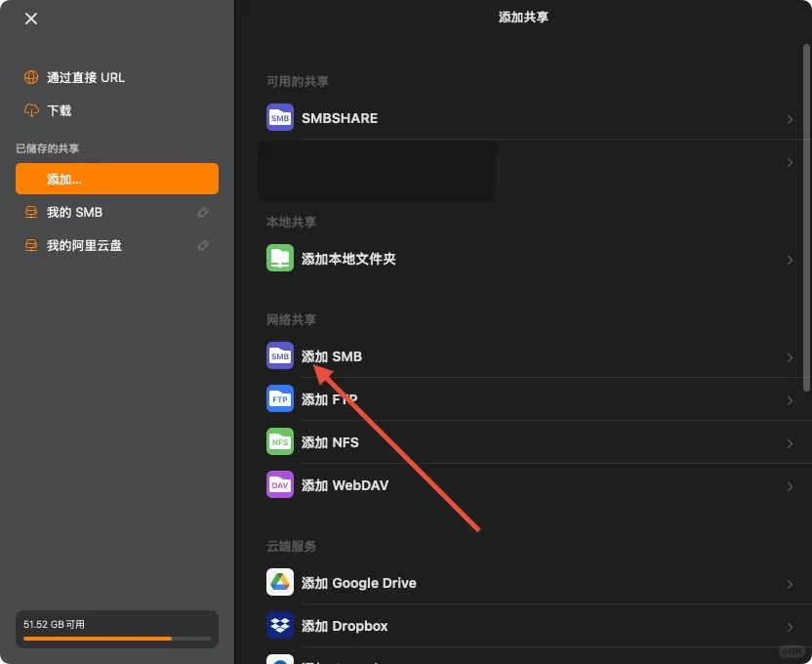Select the SMB icon on 添加 SMB row

(x=280, y=355)
